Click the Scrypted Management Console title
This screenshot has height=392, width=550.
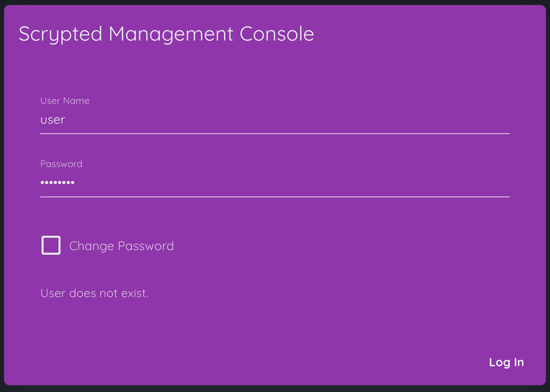[x=166, y=33]
